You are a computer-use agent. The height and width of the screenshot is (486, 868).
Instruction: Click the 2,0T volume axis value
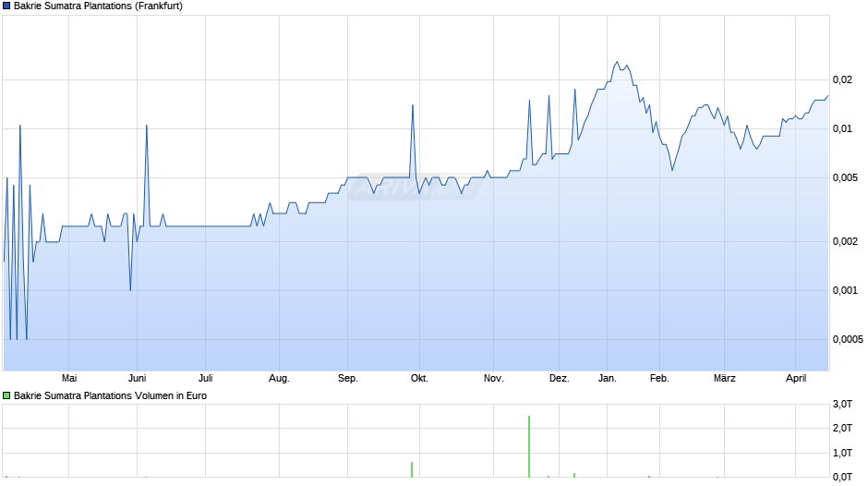tap(842, 428)
